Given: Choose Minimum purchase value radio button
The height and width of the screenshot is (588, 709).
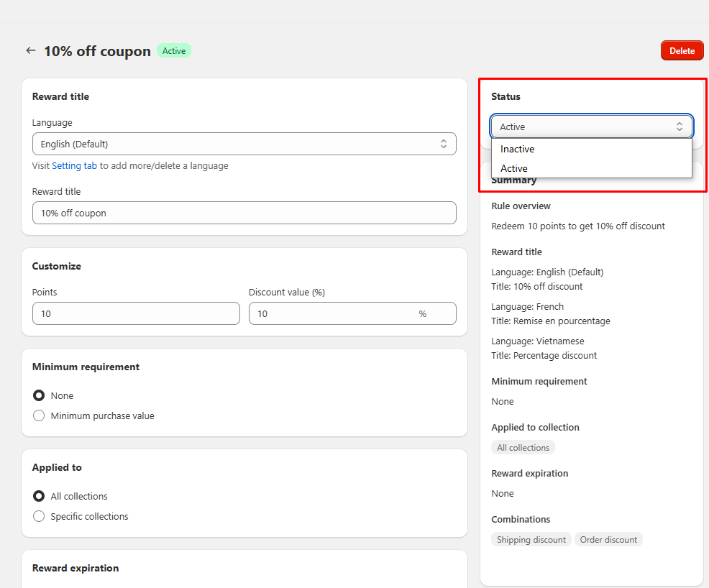Looking at the screenshot, I should 39,415.
